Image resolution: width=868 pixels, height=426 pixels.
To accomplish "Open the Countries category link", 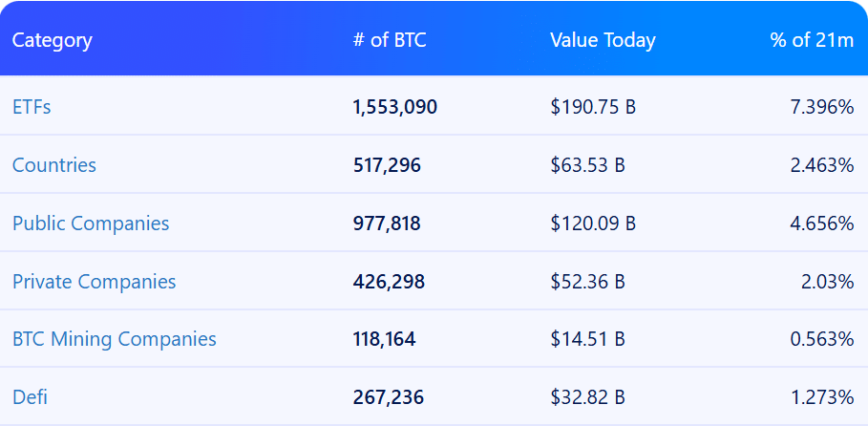I will point(54,165).
